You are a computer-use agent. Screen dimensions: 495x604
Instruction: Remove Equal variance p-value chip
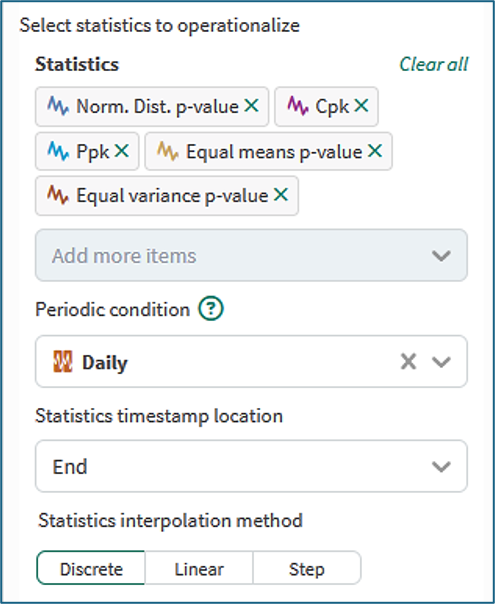click(x=281, y=195)
